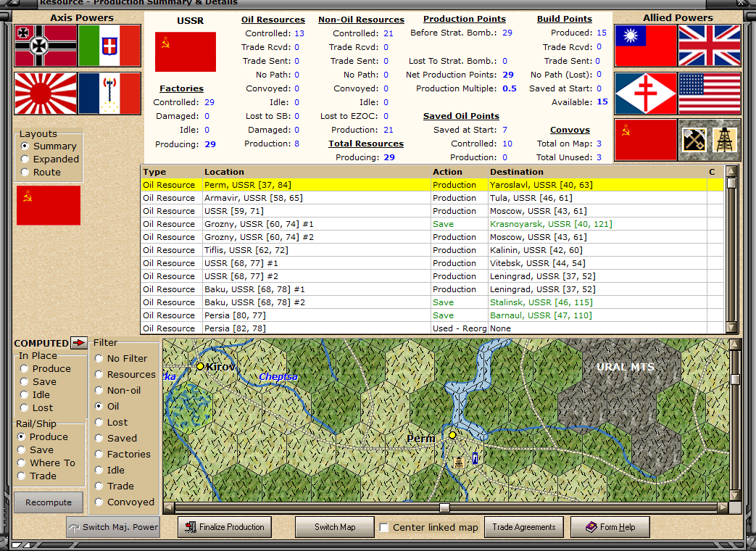Screen dimensions: 756x551
Task: Choose the Route layout
Action: coord(41,172)
